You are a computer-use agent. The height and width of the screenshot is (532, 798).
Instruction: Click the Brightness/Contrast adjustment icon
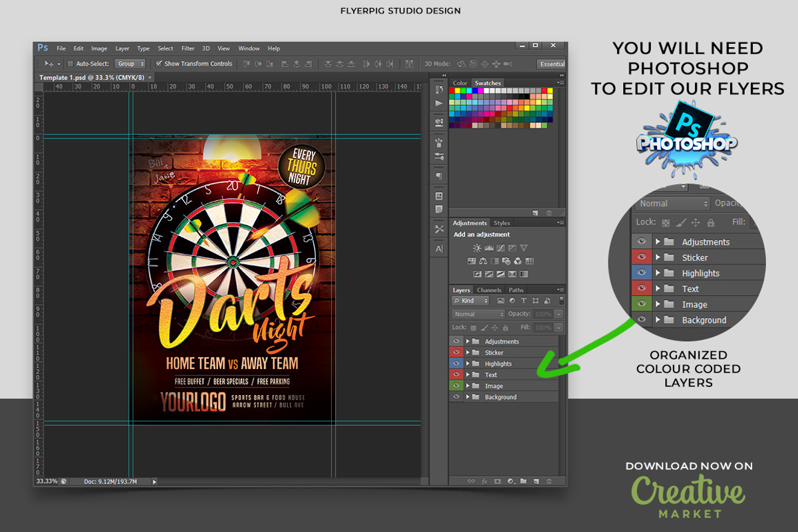point(477,247)
